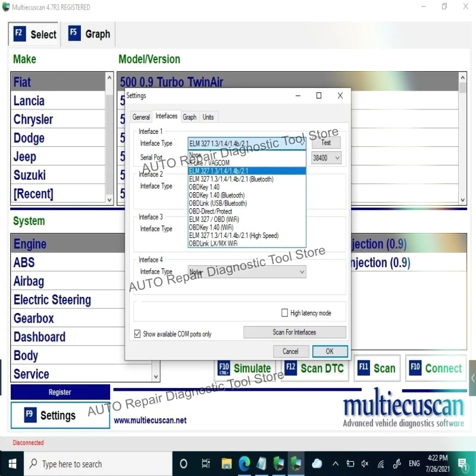The width and height of the screenshot is (476, 476).
Task: Select ABS in System list
Action: point(68,262)
